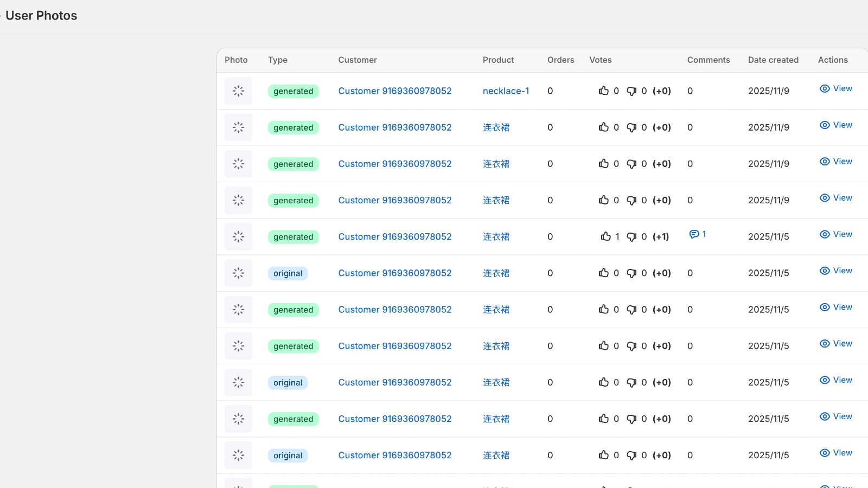Screen dimensions: 868x488
Task: Click thumbs-down icon in the (+1) votes row
Action: (631, 237)
